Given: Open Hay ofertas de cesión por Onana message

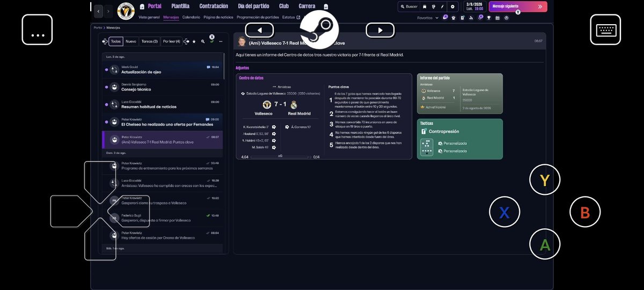Looking at the screenshot, I should coord(162,235).
